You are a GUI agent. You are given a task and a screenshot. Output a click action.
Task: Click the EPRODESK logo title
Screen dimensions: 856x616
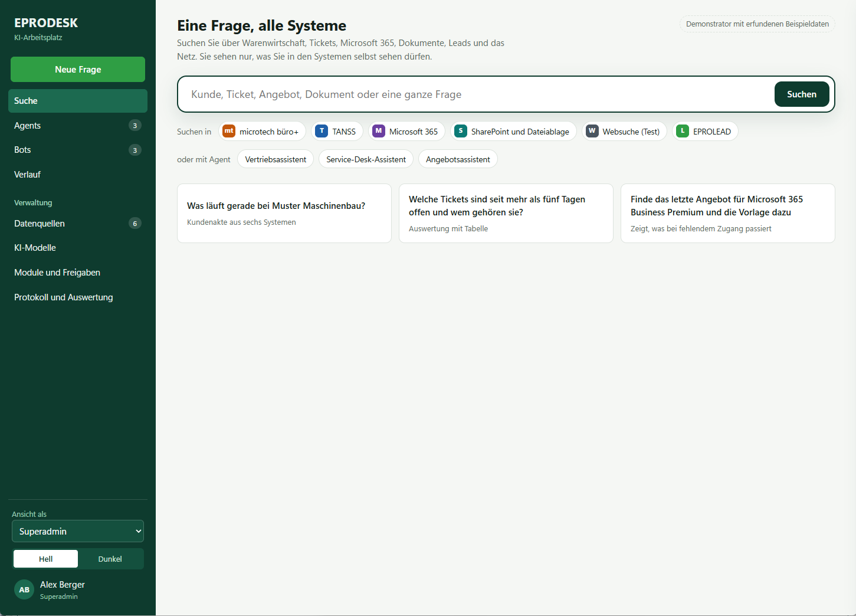tap(46, 23)
